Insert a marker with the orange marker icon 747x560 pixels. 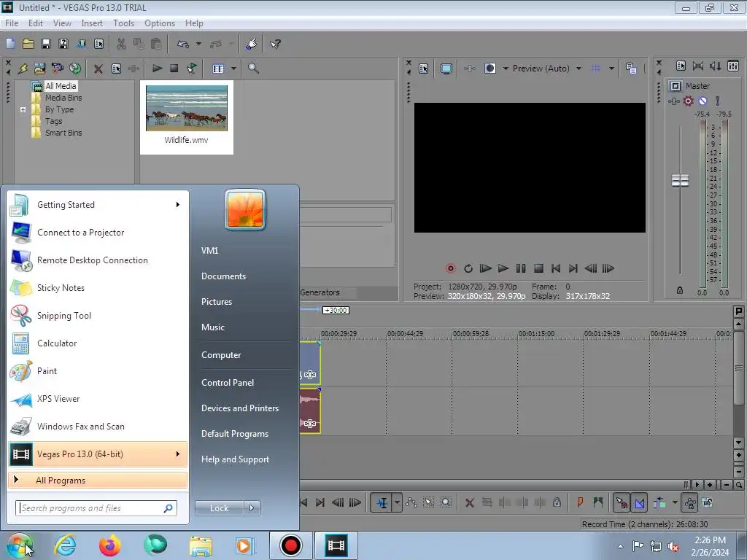tap(580, 502)
